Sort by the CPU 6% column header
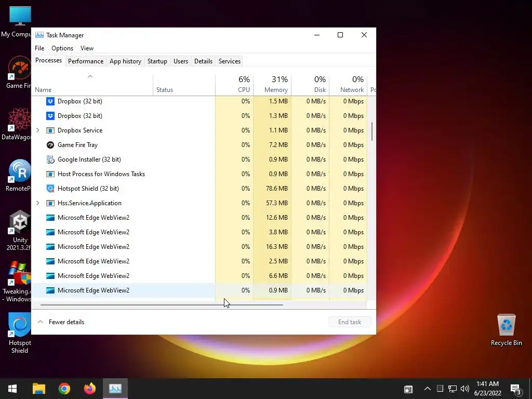Screen dimensions: 532x399 234,84
